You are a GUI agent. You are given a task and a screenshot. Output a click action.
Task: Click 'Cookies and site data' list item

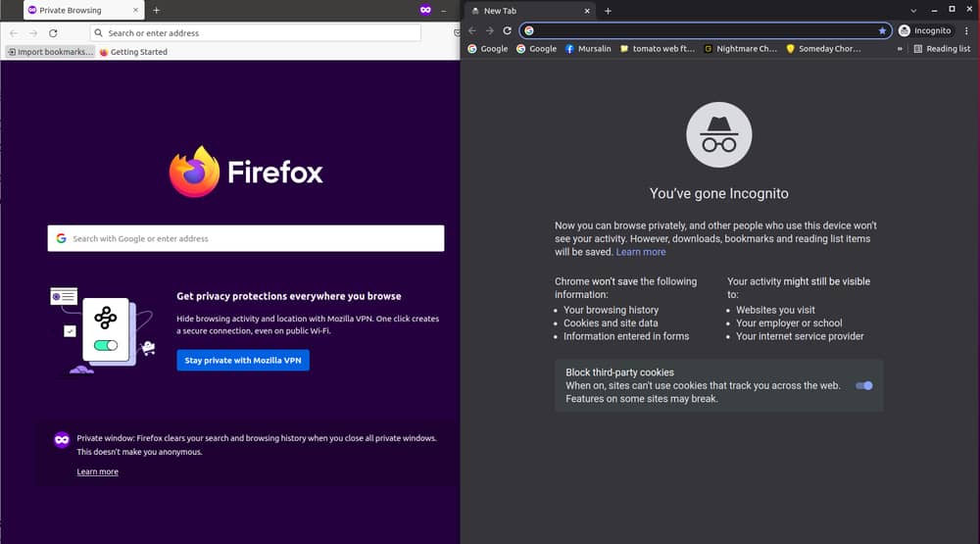tap(611, 323)
